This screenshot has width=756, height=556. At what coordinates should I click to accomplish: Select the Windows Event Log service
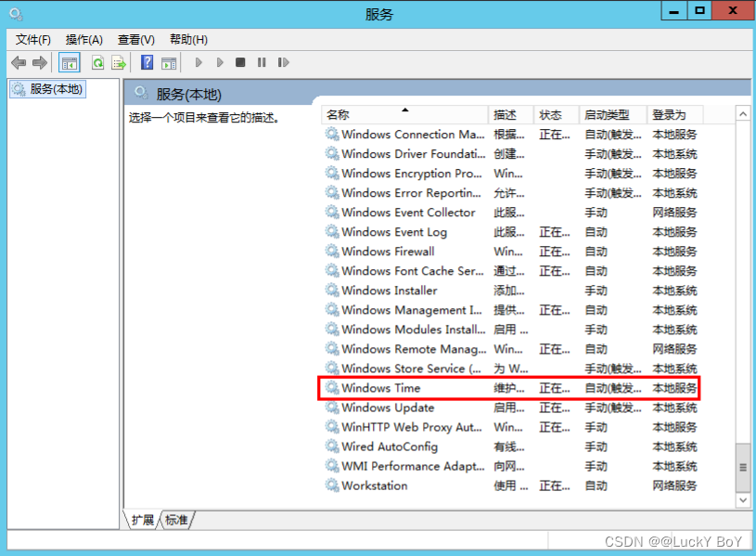511,232
